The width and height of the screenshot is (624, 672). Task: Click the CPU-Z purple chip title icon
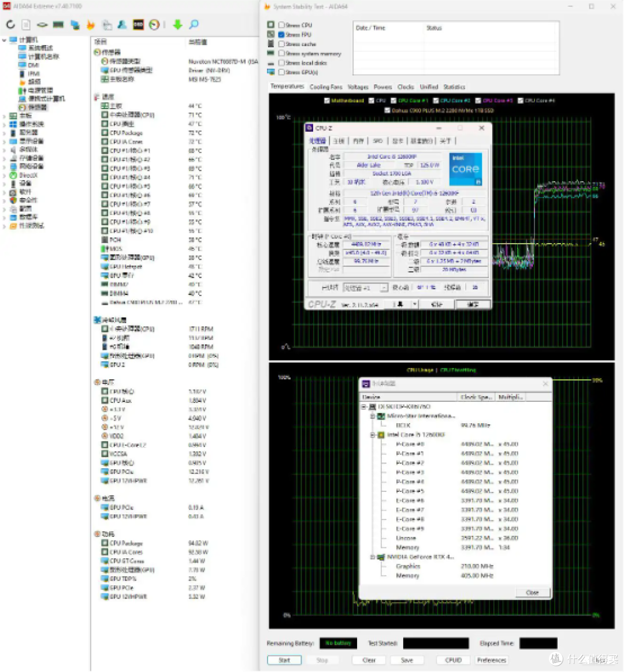pos(309,128)
